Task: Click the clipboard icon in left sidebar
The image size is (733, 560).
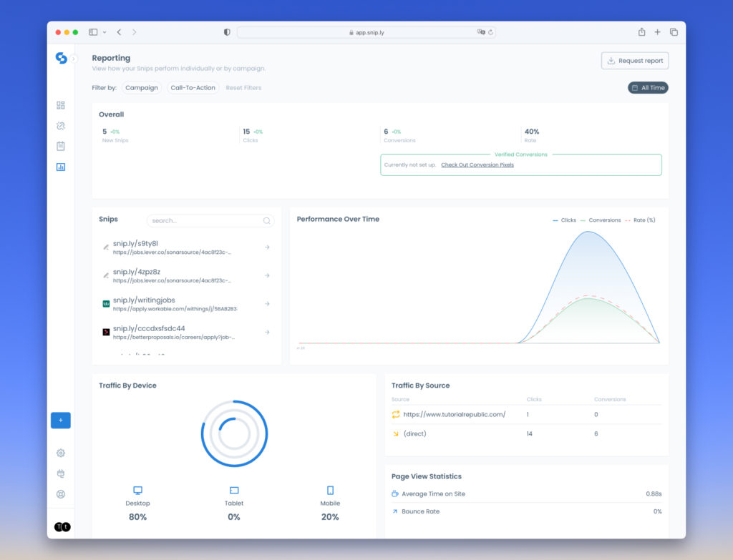Action: coord(61,146)
